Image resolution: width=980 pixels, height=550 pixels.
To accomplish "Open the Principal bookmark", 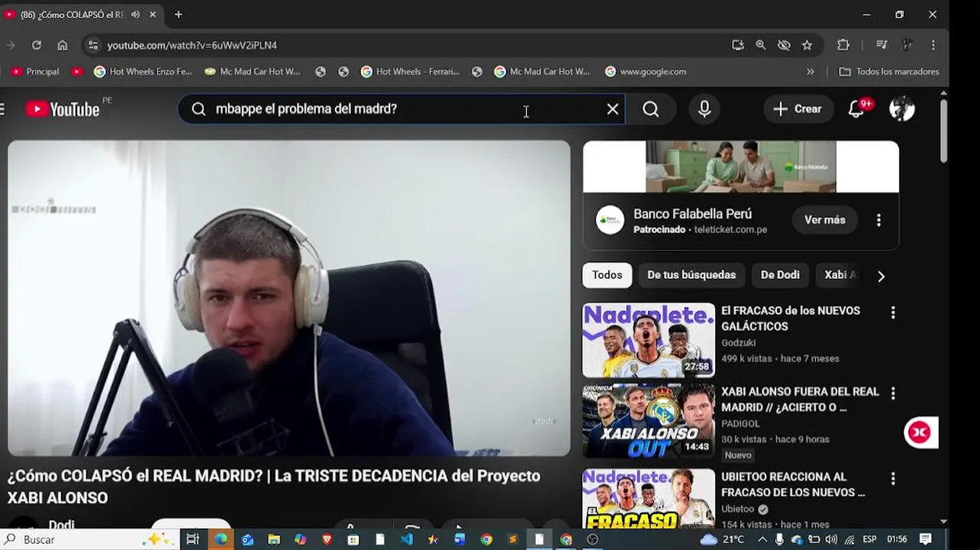I will click(x=35, y=72).
